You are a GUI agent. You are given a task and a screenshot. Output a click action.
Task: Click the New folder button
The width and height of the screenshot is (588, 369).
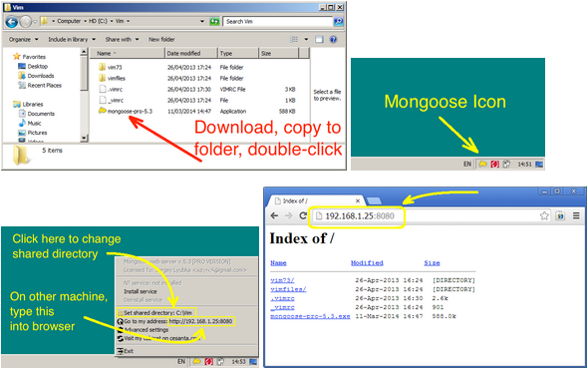[161, 40]
